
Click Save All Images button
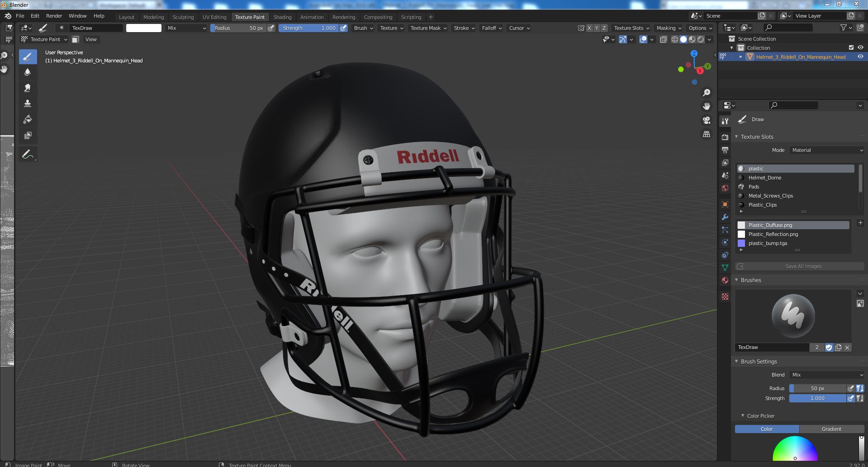coord(800,266)
